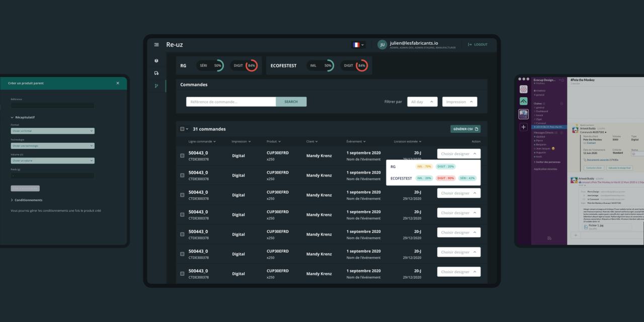Open the chevron next to select-all checkbox
Screen dimensions: 644x322
click(188, 129)
